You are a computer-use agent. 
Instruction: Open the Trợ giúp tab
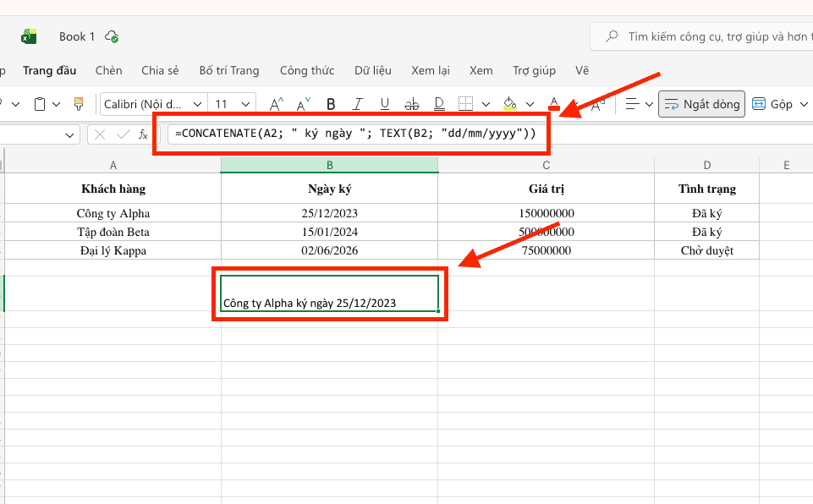point(534,70)
